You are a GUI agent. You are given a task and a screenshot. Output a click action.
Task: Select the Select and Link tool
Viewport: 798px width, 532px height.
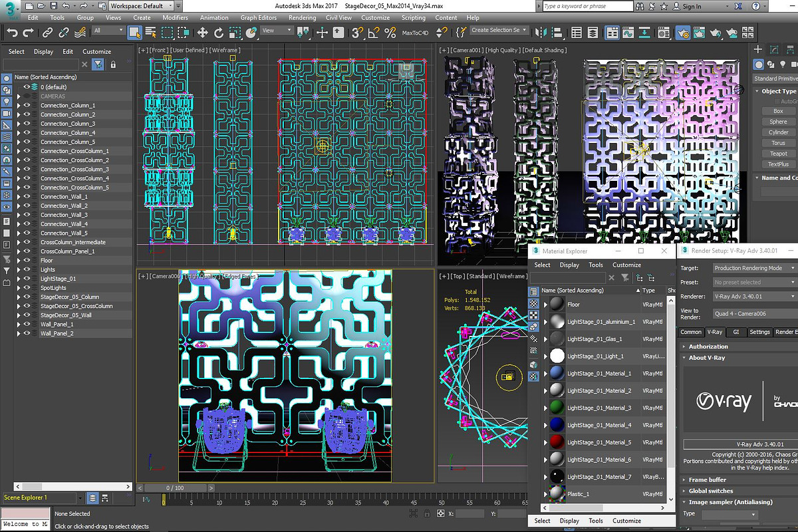[x=48, y=32]
